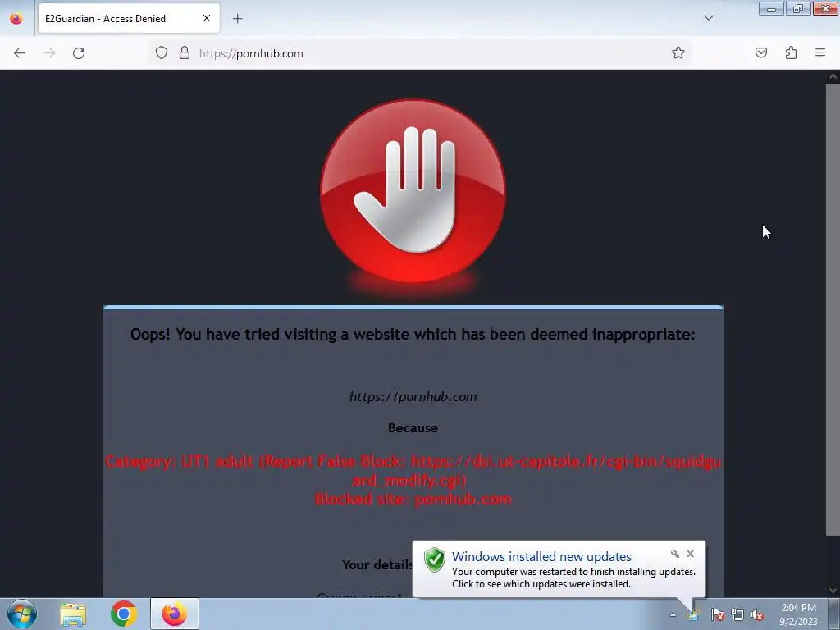Show hidden system tray icons
The image size is (840, 630).
(x=673, y=614)
